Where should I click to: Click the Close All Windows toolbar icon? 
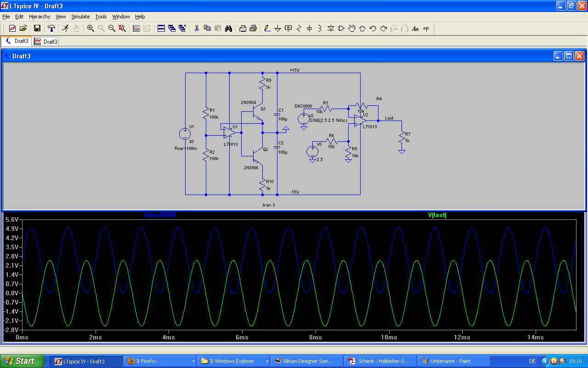182,29
